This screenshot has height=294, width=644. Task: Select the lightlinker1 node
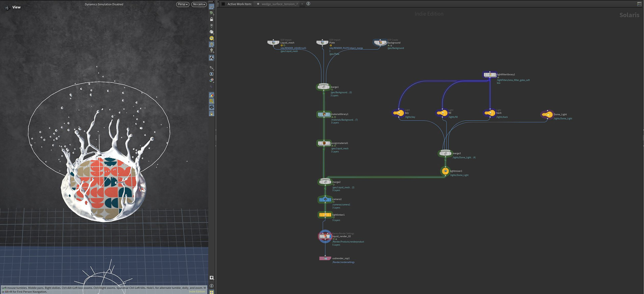tap(325, 215)
